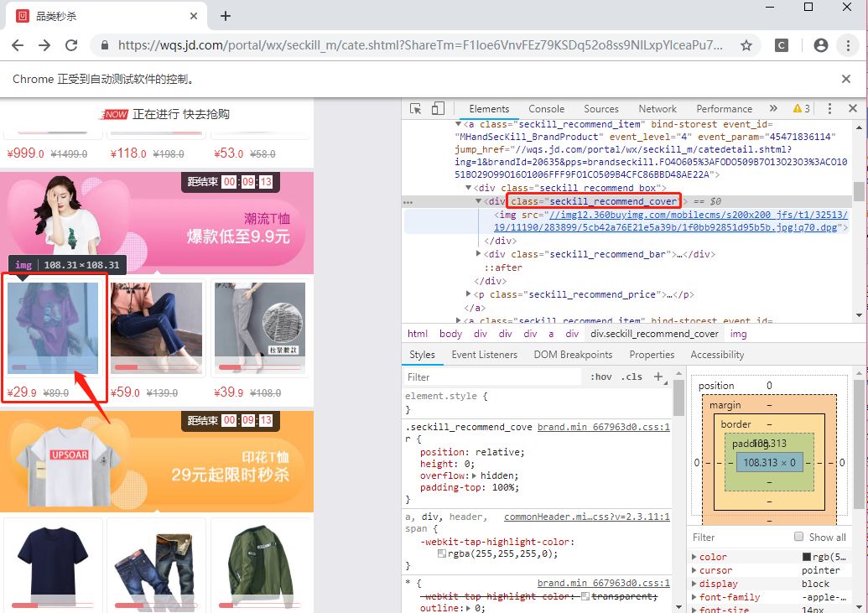
Task: Show more DevTools panels via chevrons
Action: click(x=773, y=108)
